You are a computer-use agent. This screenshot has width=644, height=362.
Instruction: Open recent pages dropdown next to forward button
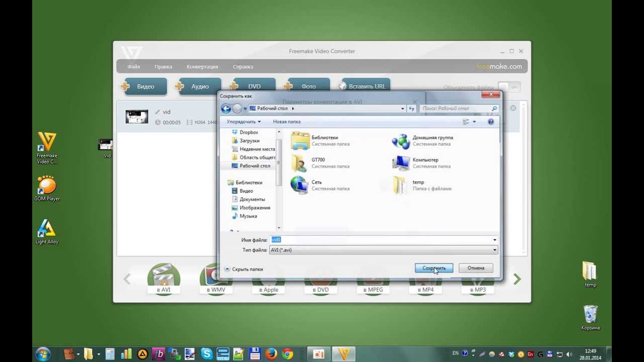point(245,109)
